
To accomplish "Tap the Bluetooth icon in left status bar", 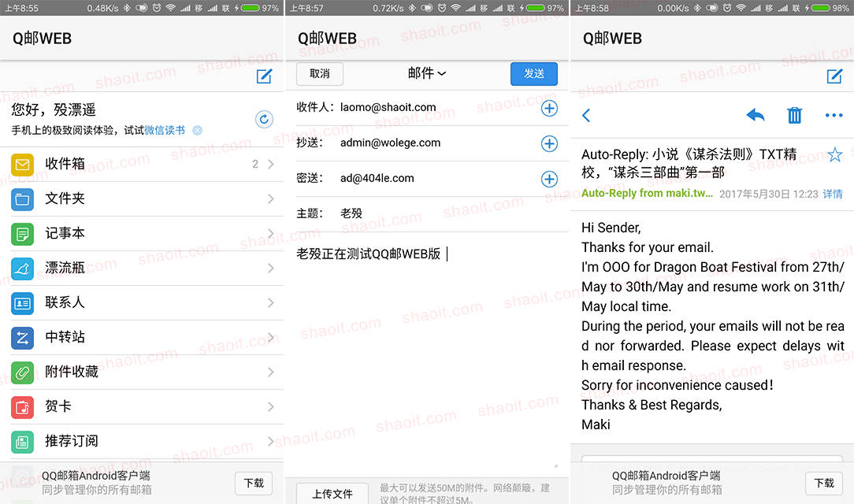I will click(127, 8).
